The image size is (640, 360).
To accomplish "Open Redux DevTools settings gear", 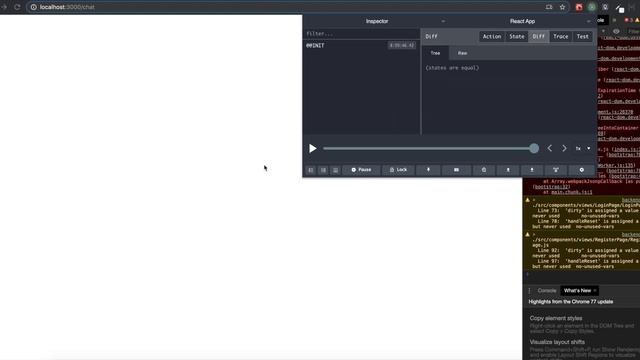I will pos(582,170).
